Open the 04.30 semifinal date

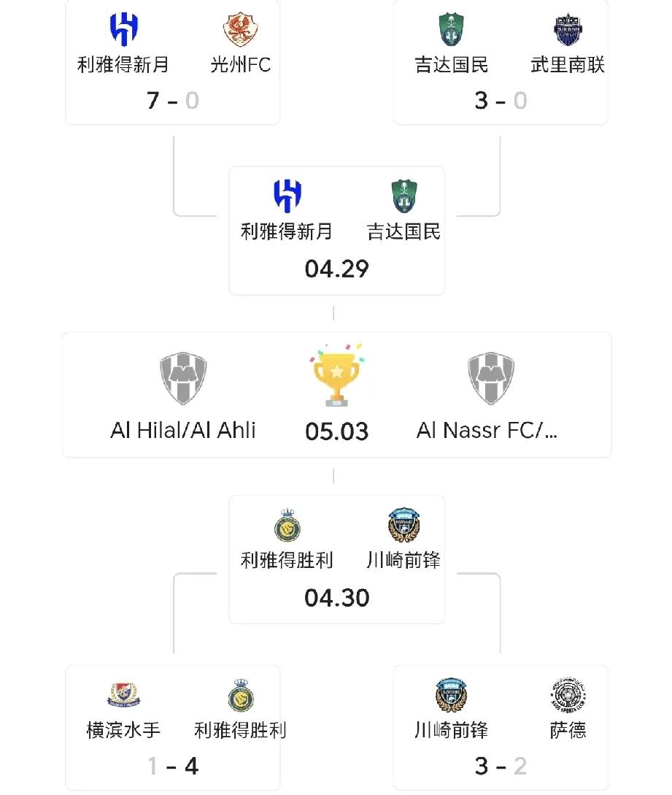pos(336,598)
